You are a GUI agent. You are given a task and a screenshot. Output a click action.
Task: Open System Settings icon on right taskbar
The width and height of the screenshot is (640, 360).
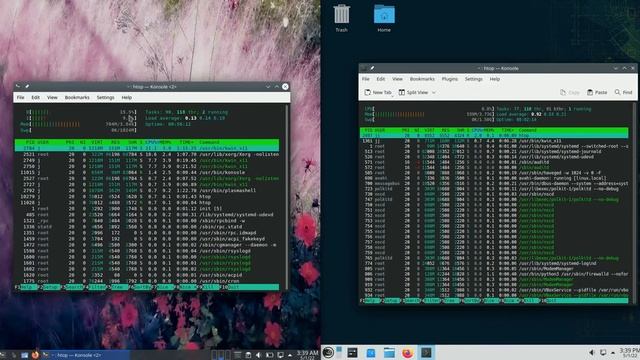352,352
